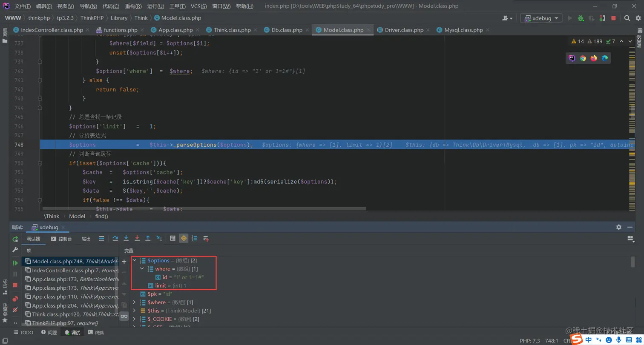Stop xdebug from top toolbar
The width and height of the screenshot is (644, 345).
click(613, 18)
